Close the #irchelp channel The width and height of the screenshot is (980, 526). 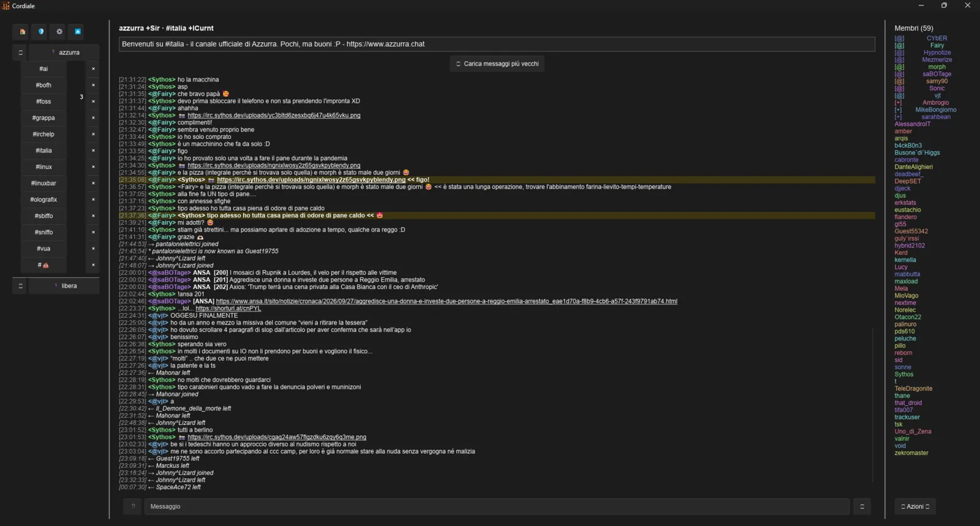point(93,134)
